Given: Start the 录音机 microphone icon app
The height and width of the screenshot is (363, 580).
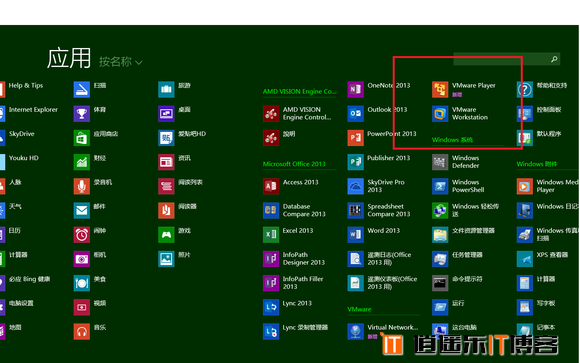Looking at the screenshot, I should [82, 186].
